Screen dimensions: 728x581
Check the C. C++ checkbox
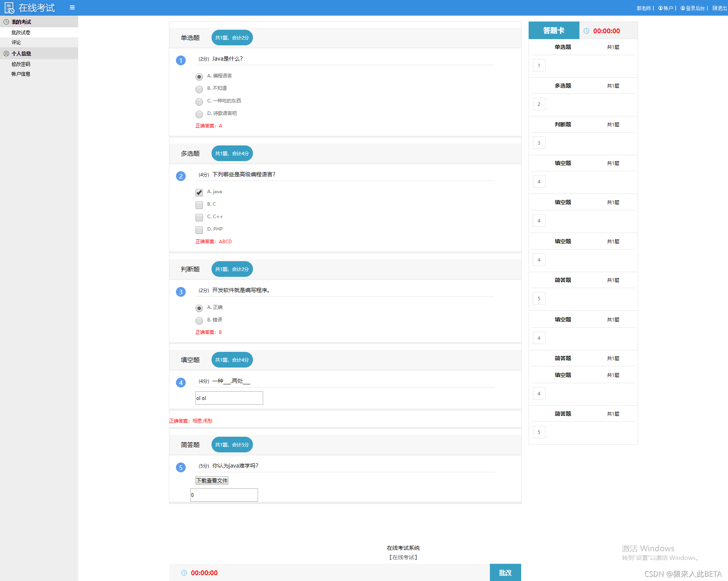click(199, 217)
